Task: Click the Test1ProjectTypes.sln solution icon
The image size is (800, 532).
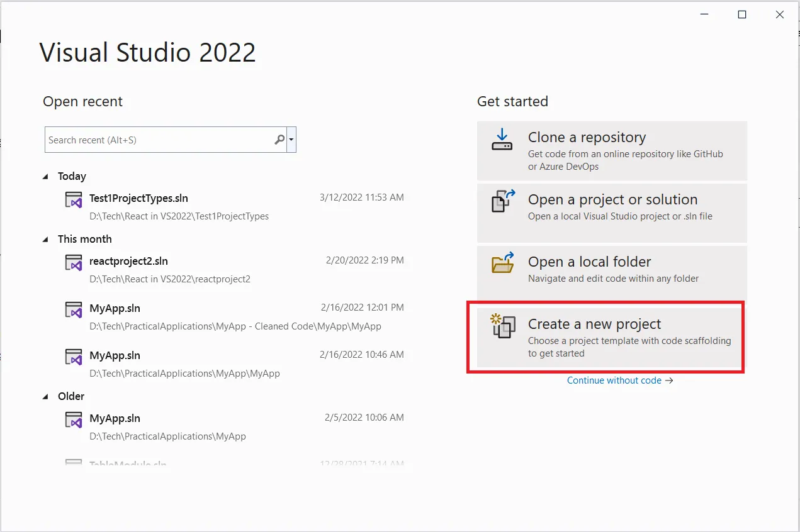Action: click(74, 199)
